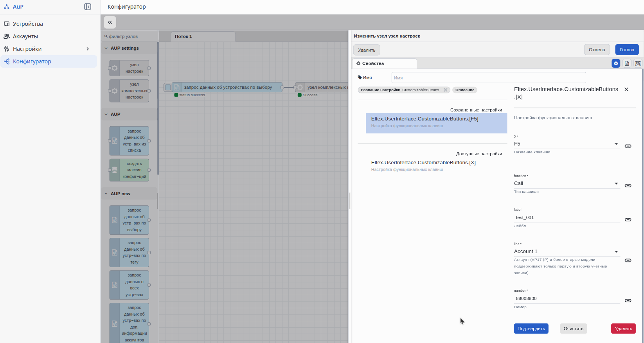The height and width of the screenshot is (343, 644).
Task: Select canvas node запрос данных об устройствах по выбору
Action: (227, 87)
